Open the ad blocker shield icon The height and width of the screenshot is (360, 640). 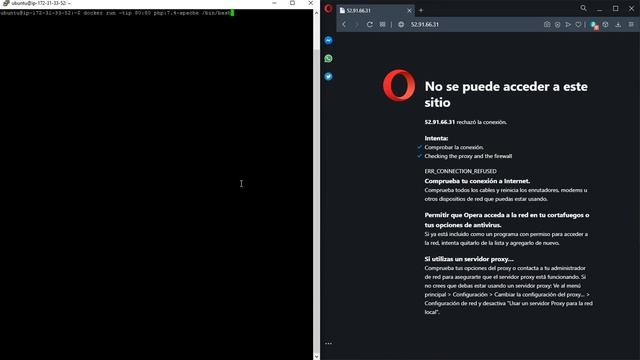[558, 24]
